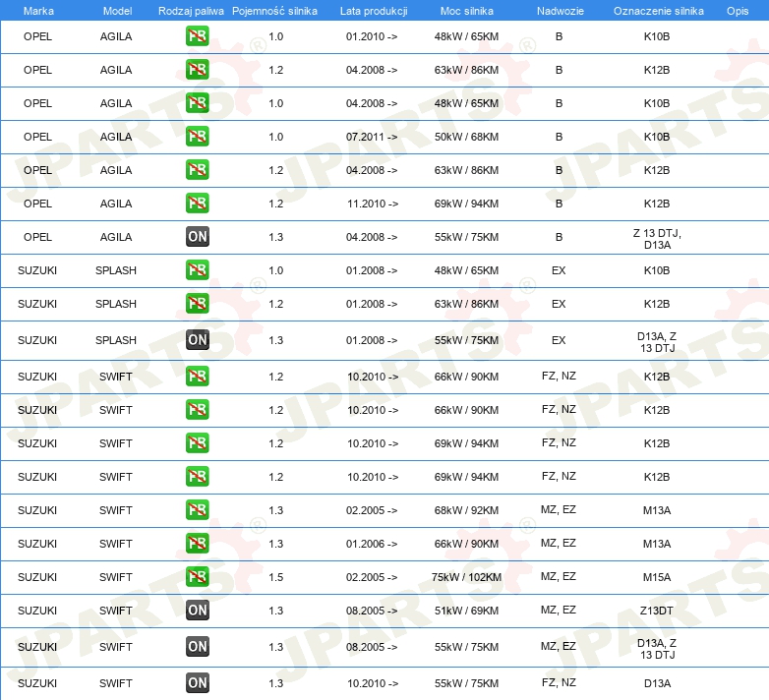Viewport: 769px width, 700px height.
Task: Click the date cell 02.2005 in 68kW row
Action: (x=372, y=510)
